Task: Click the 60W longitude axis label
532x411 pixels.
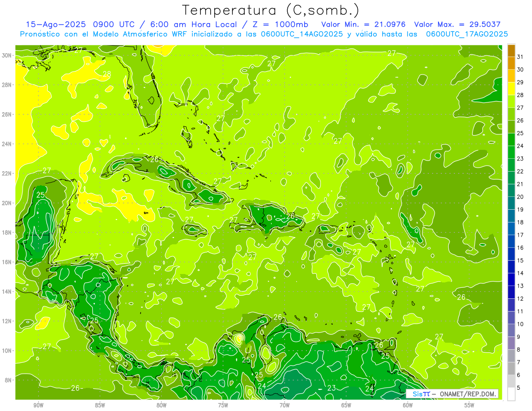Action: tap(408, 405)
